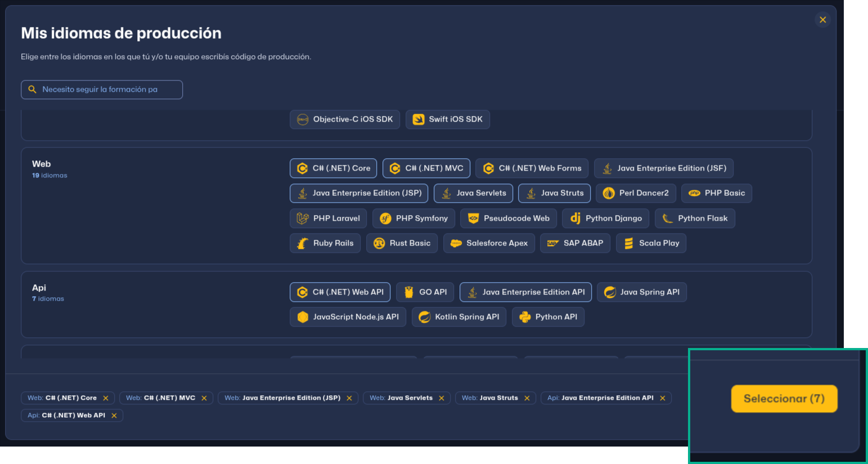Viewport: 868px width, 464px height.
Task: Click the Api category heading
Action: tap(39, 288)
